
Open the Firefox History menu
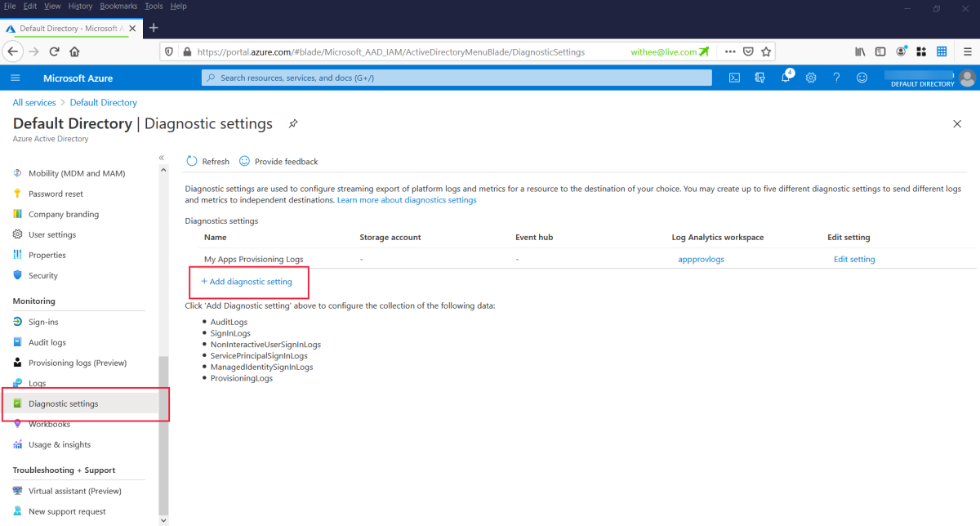(x=80, y=6)
